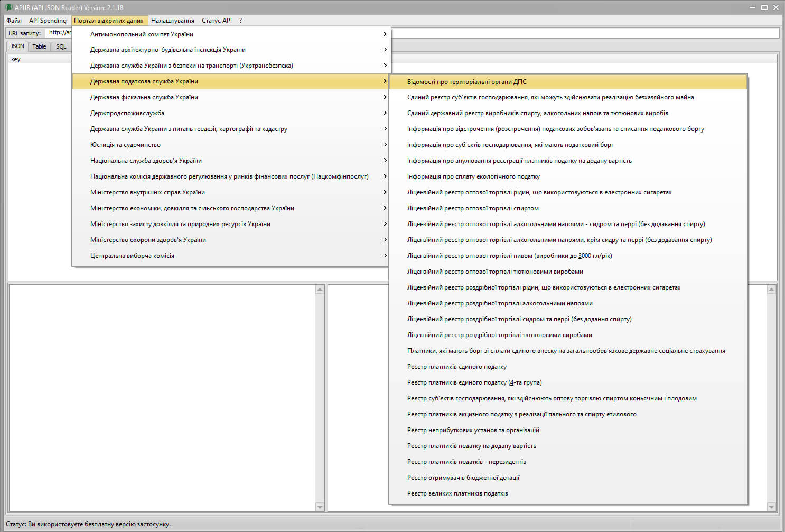Select the JSON tab
This screenshot has height=532, width=785.
17,46
